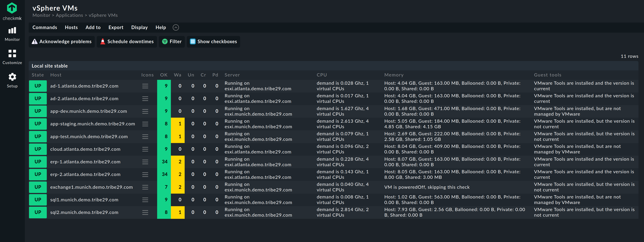Viewport: 644px width, 242px height.
Task: Open the Customize sidebar menu
Action: 12,57
